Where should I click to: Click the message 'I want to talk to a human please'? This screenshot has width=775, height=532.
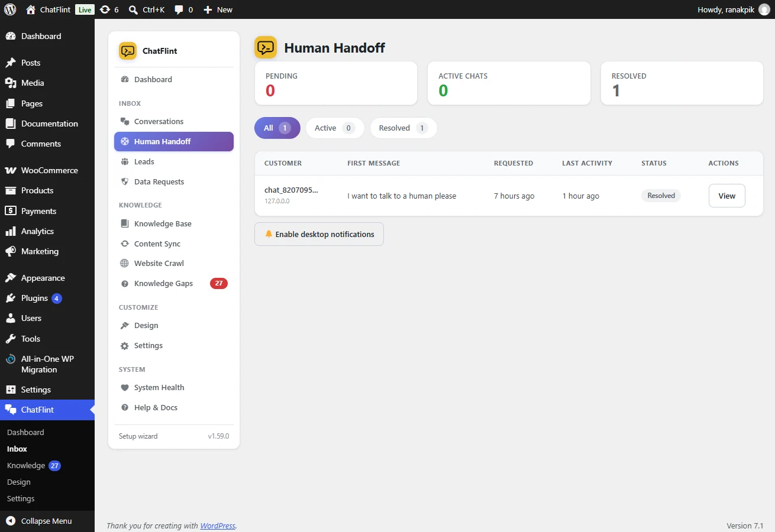coord(402,196)
